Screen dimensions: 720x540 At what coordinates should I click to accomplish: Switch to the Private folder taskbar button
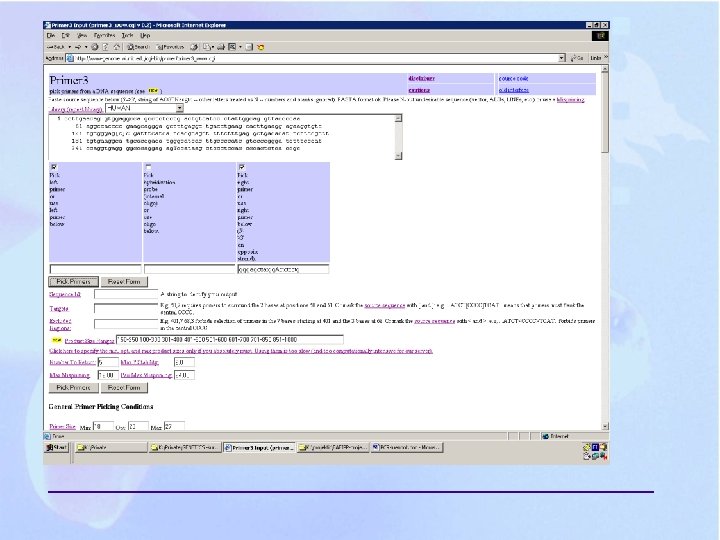[x=111, y=447]
